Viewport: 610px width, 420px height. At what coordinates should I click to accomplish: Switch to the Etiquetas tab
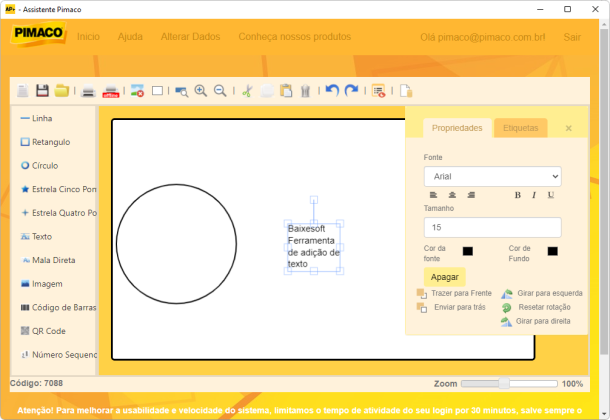(521, 128)
